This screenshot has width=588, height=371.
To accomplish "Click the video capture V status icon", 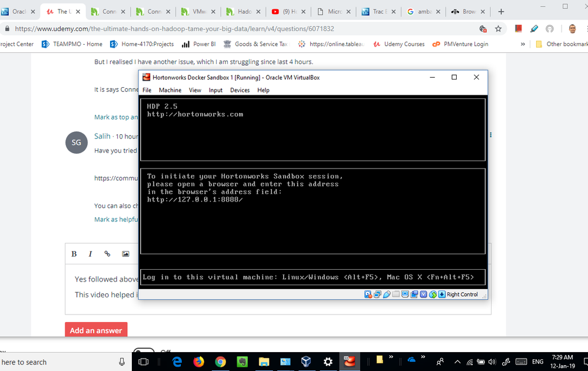I will click(423, 294).
